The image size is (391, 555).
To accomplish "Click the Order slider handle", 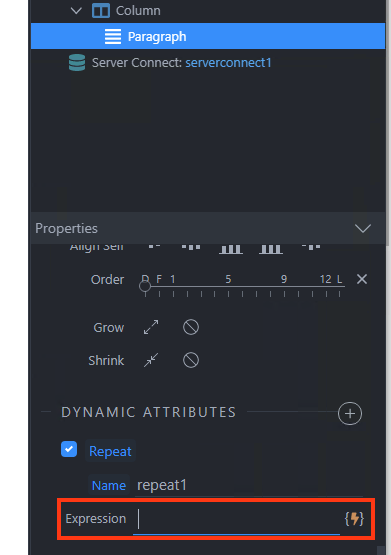I will (x=145, y=286).
